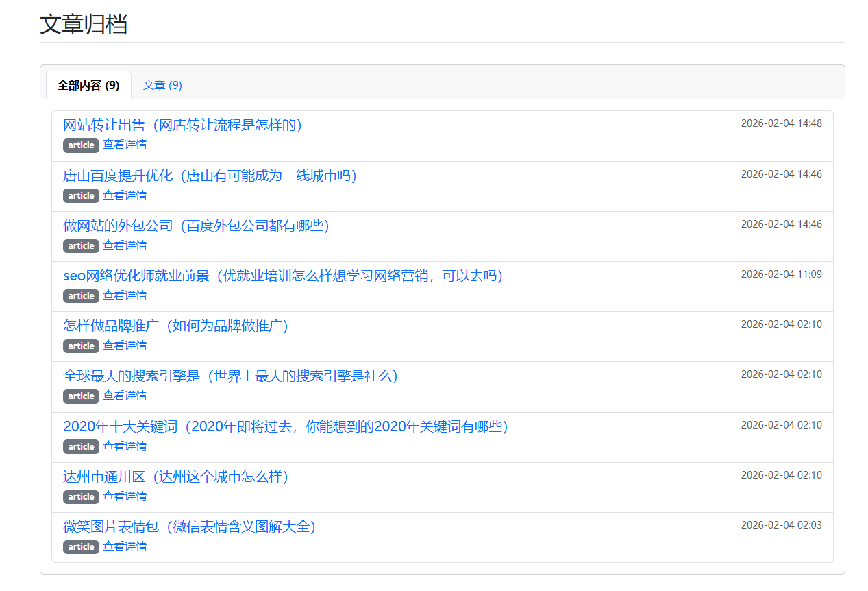Open the 怎样做品牌推广 article link
The image size is (868, 591).
pyautogui.click(x=175, y=326)
